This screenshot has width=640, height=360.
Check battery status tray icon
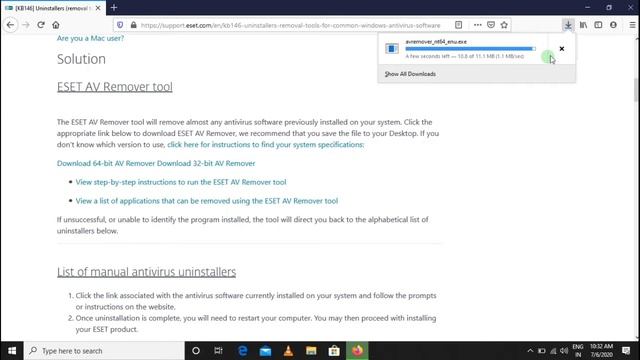point(542,351)
